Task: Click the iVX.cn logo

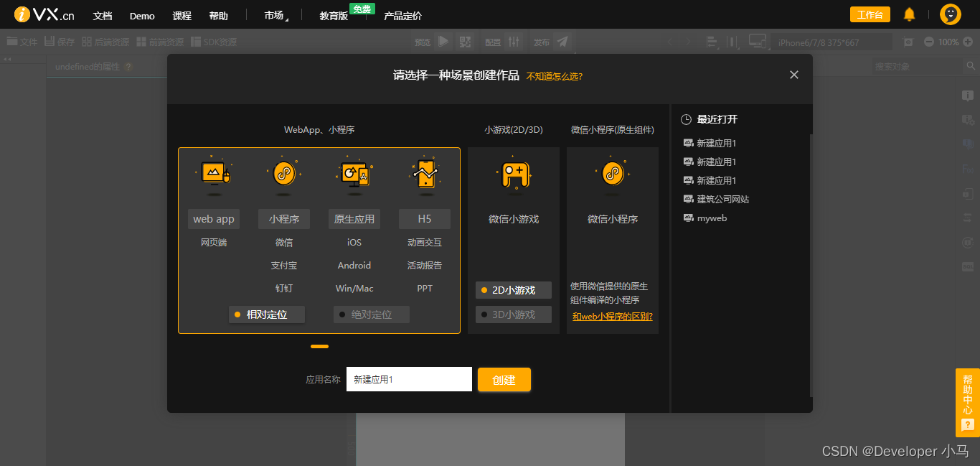Action: (44, 14)
